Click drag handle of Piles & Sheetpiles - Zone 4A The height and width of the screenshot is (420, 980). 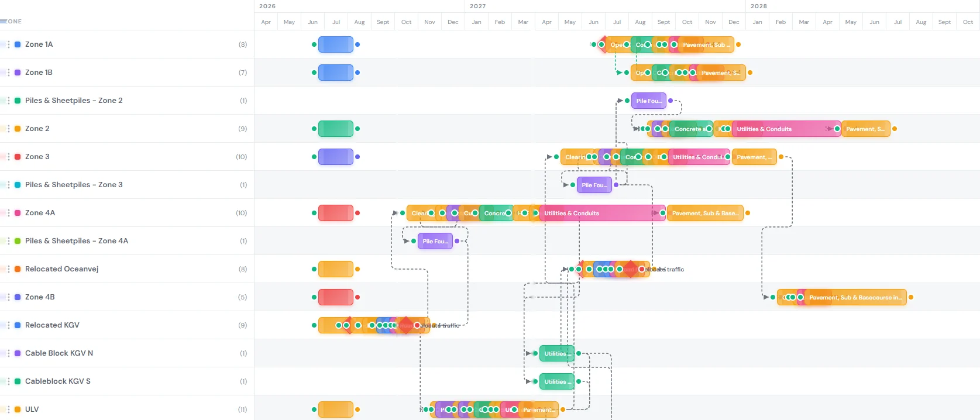[x=8, y=241]
